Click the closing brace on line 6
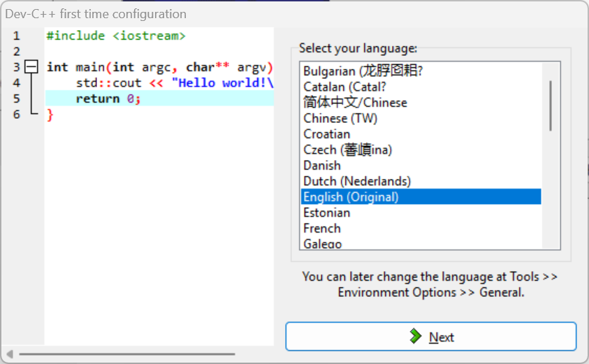The width and height of the screenshot is (589, 364). (50, 115)
